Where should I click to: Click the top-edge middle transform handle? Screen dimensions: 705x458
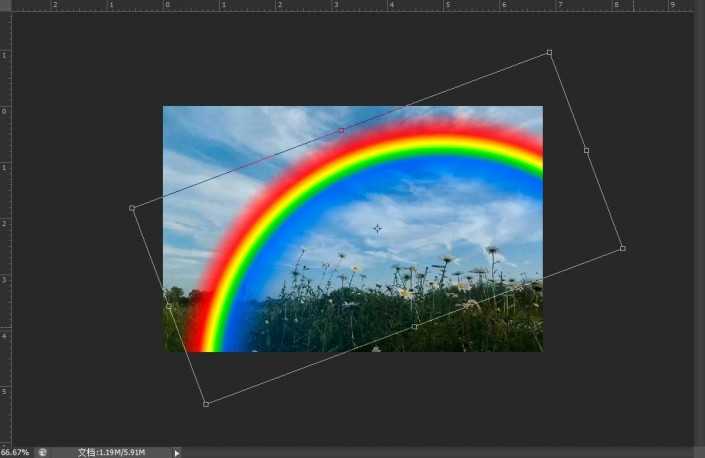pos(341,130)
